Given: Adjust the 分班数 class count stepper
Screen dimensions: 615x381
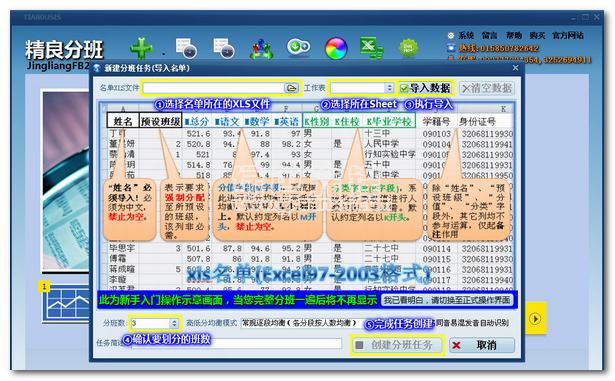Looking at the screenshot, I should 175,323.
